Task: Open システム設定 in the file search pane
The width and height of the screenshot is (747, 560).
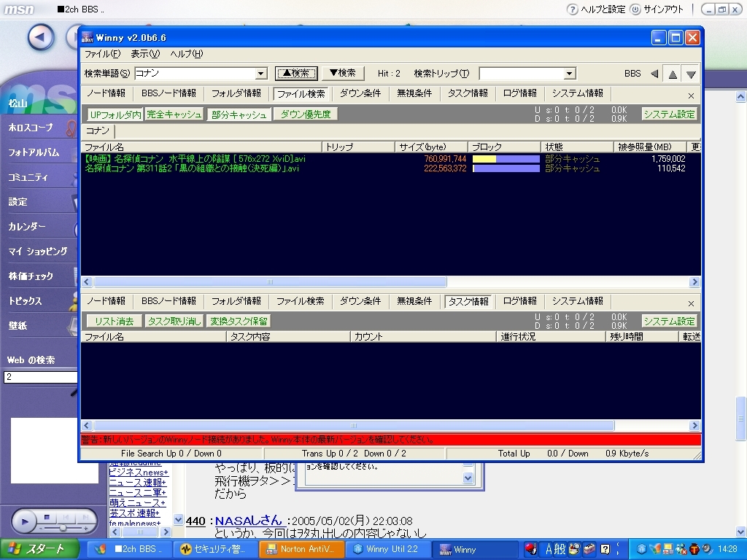Action: tap(669, 114)
